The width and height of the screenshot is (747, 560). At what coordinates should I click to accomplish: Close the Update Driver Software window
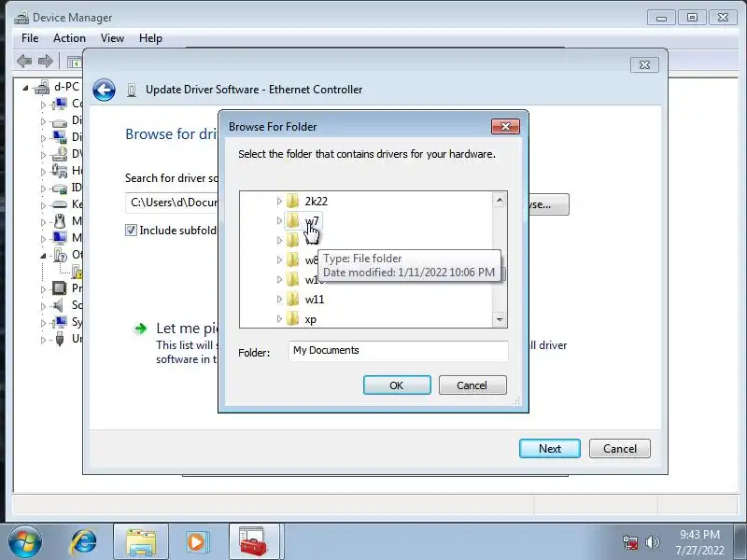(x=644, y=64)
